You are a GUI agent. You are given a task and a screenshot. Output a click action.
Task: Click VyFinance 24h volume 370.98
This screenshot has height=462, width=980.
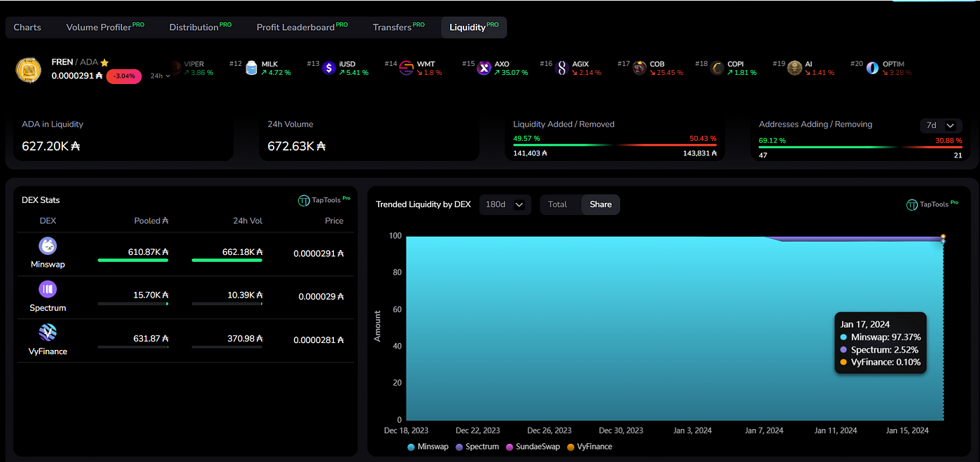(245, 339)
